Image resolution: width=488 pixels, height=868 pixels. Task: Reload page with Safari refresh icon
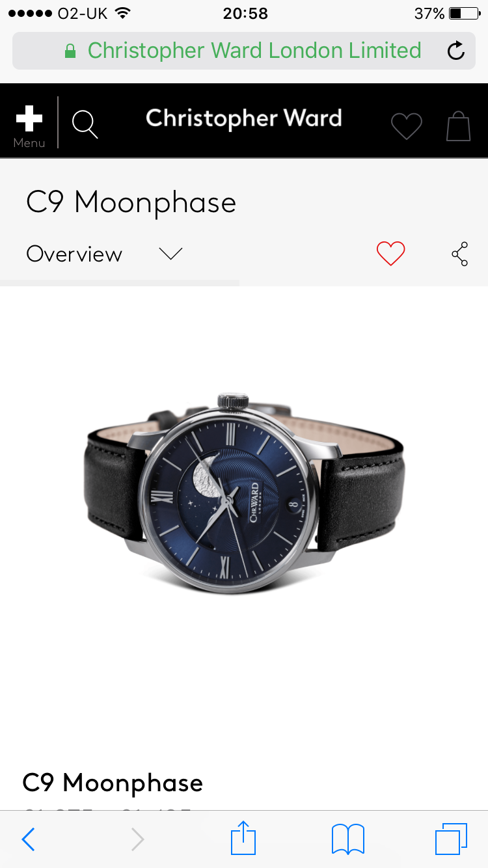456,51
